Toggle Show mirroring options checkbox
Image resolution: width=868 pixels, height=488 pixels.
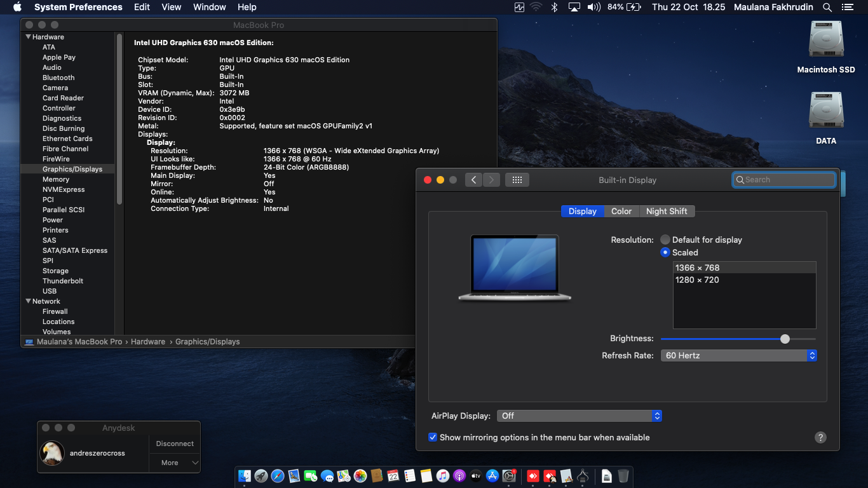pyautogui.click(x=433, y=437)
